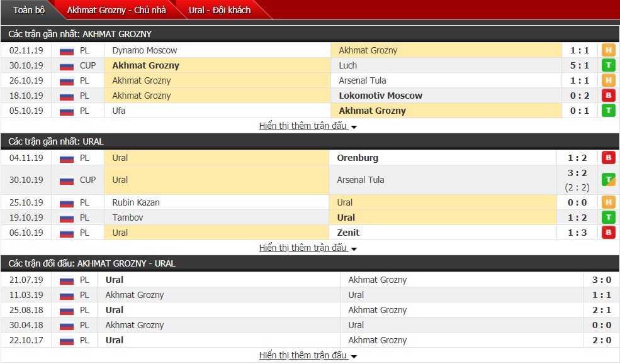This screenshot has height=364, width=620.
Task: Click the T win badge for Ufa match
Action: (608, 111)
